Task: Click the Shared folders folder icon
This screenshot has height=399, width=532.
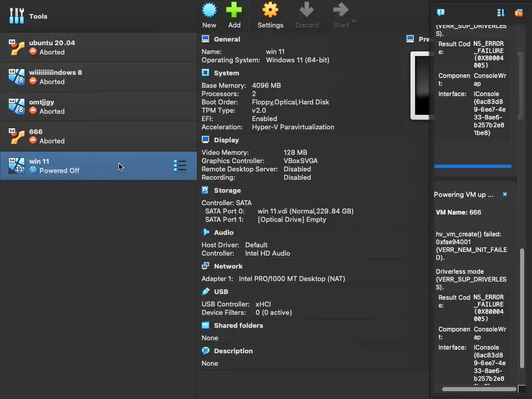Action: click(x=205, y=325)
